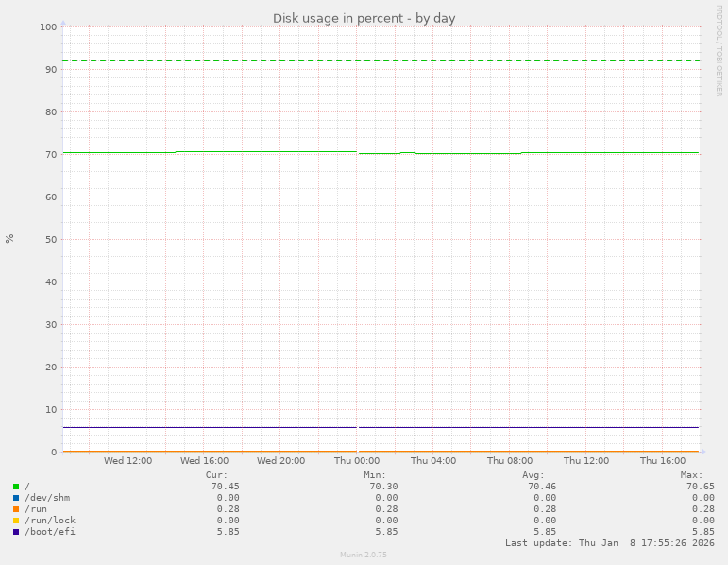The width and height of the screenshot is (728, 565).
Task: Click the 'Wed 12:00' x-axis label
Action: tap(127, 460)
